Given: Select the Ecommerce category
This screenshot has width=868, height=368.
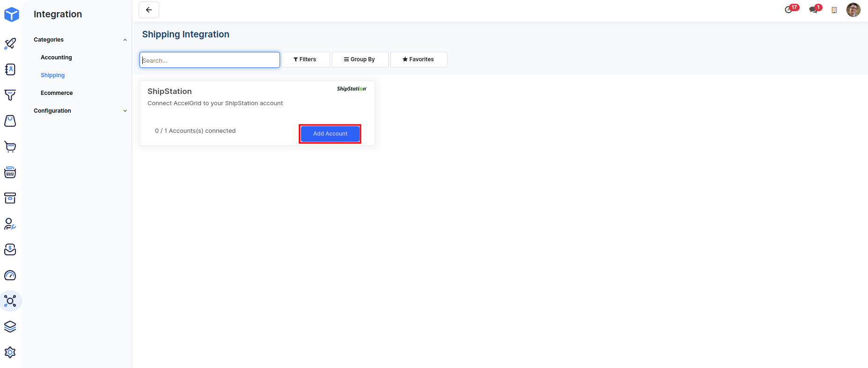Looking at the screenshot, I should tap(57, 93).
